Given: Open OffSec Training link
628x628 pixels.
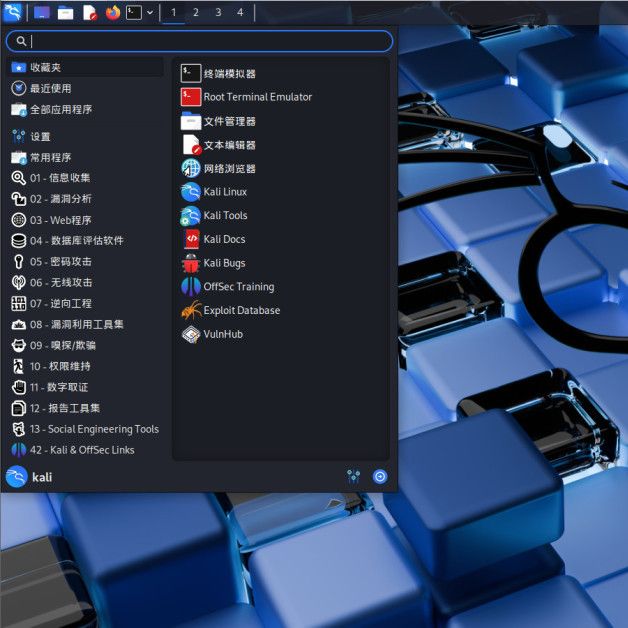Looking at the screenshot, I should point(282,287).
